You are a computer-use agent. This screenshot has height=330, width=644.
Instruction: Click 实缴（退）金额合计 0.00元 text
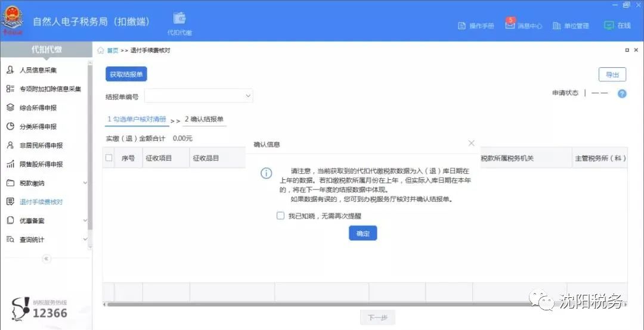click(149, 139)
